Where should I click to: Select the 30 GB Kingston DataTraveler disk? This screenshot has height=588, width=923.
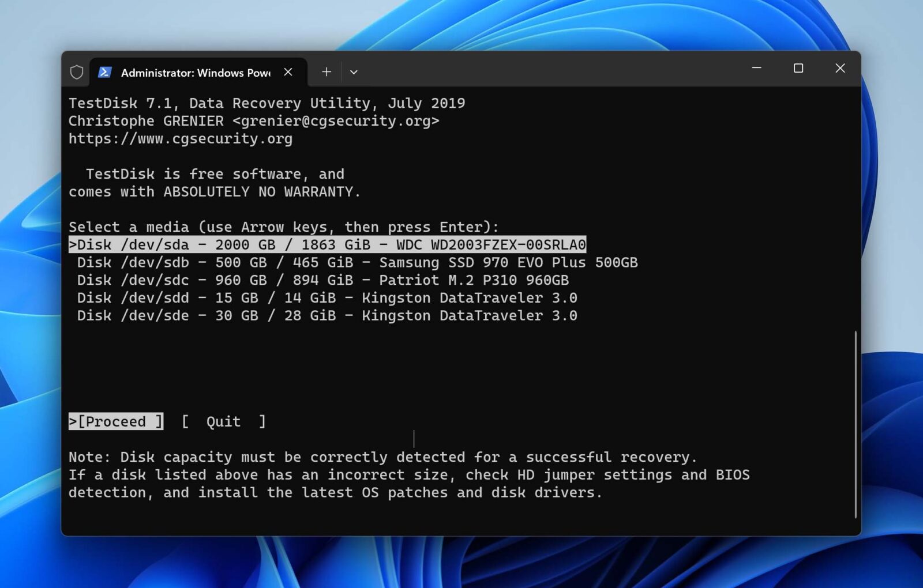323,315
